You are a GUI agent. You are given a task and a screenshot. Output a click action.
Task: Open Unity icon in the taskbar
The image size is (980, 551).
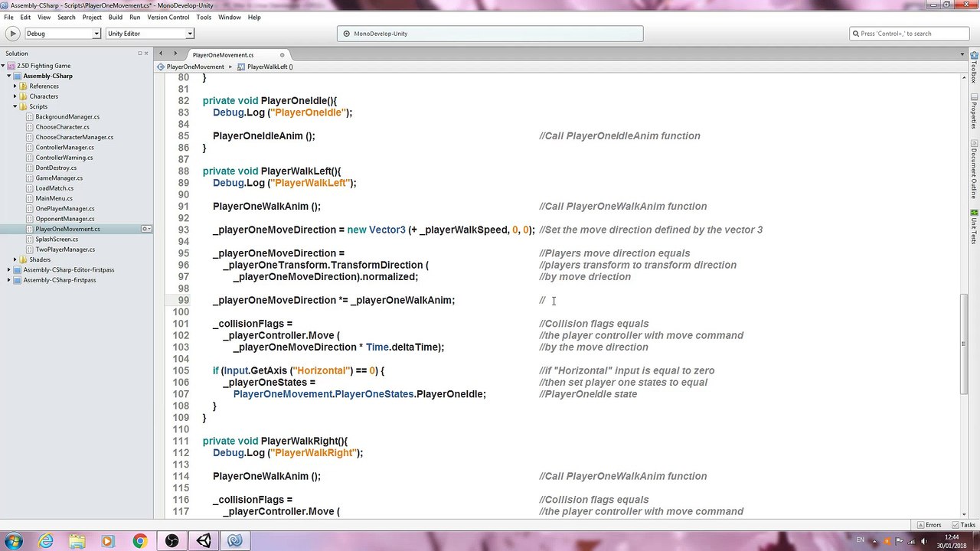coord(204,541)
